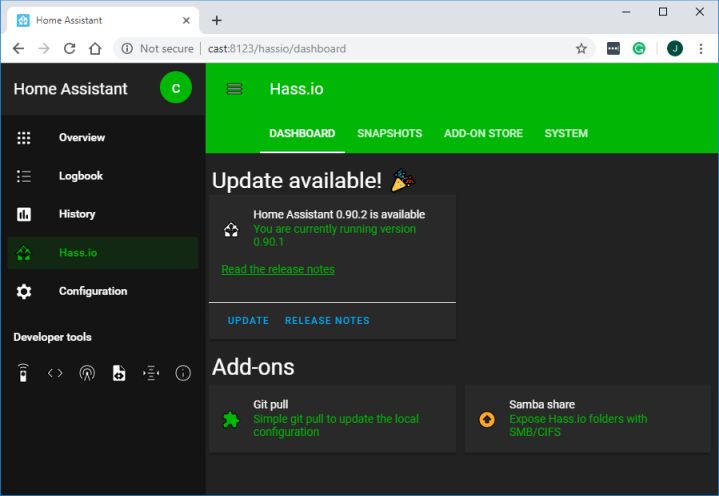The height and width of the screenshot is (496, 719).
Task: Click the UPDATE button
Action: point(248,320)
